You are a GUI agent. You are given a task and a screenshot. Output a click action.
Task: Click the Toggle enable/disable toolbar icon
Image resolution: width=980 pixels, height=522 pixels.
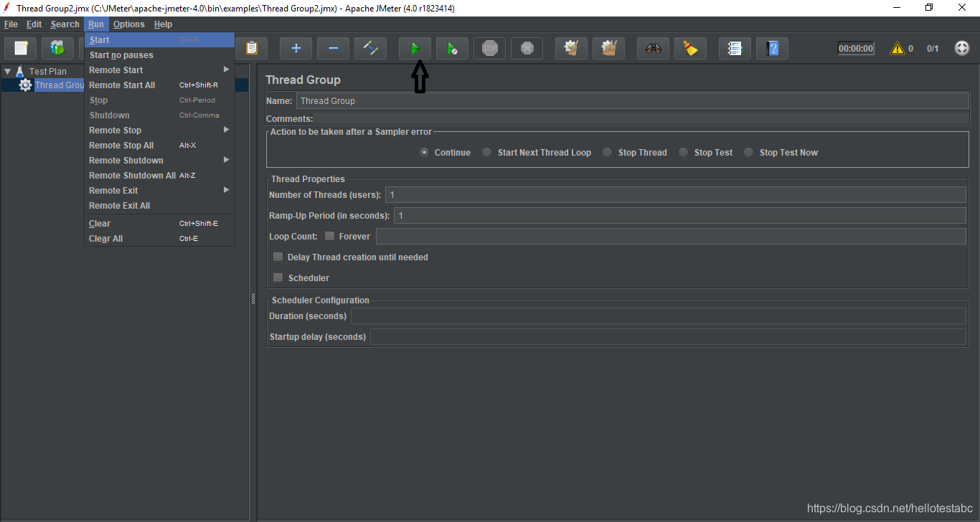pos(370,49)
